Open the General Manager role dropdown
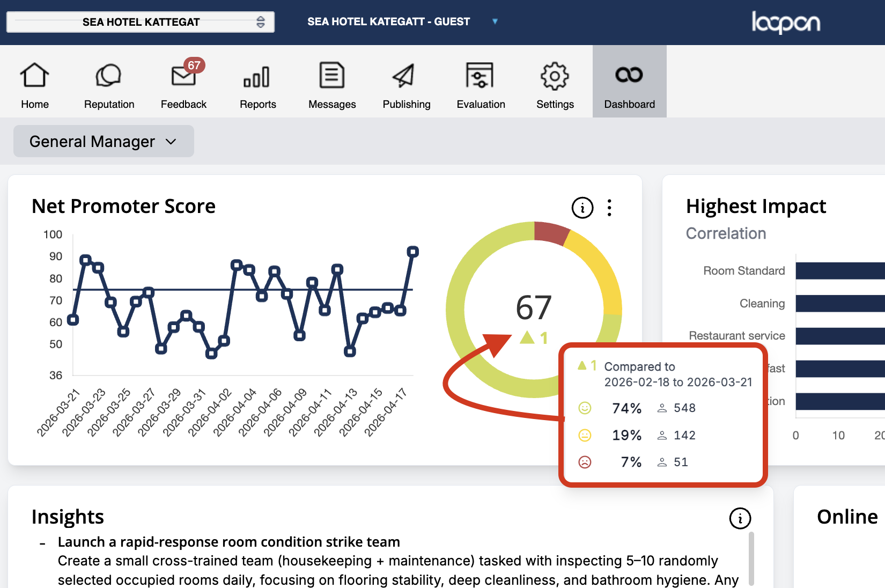This screenshot has width=885, height=588. tap(104, 141)
